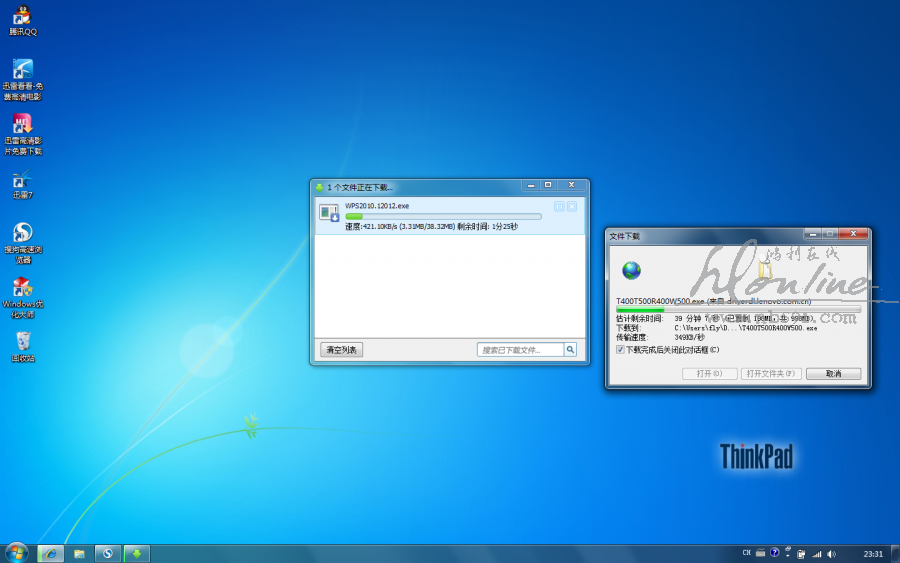Click the Internet Explorer taskbar button

tap(50, 553)
